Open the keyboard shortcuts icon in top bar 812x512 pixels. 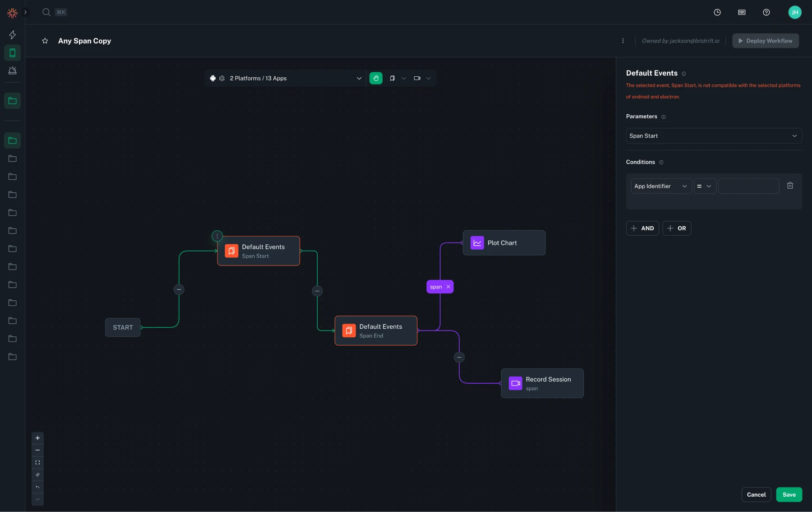742,12
